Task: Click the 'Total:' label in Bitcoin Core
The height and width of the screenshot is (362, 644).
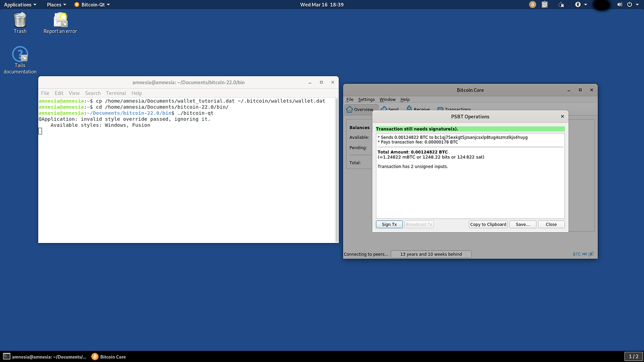Action: click(356, 163)
